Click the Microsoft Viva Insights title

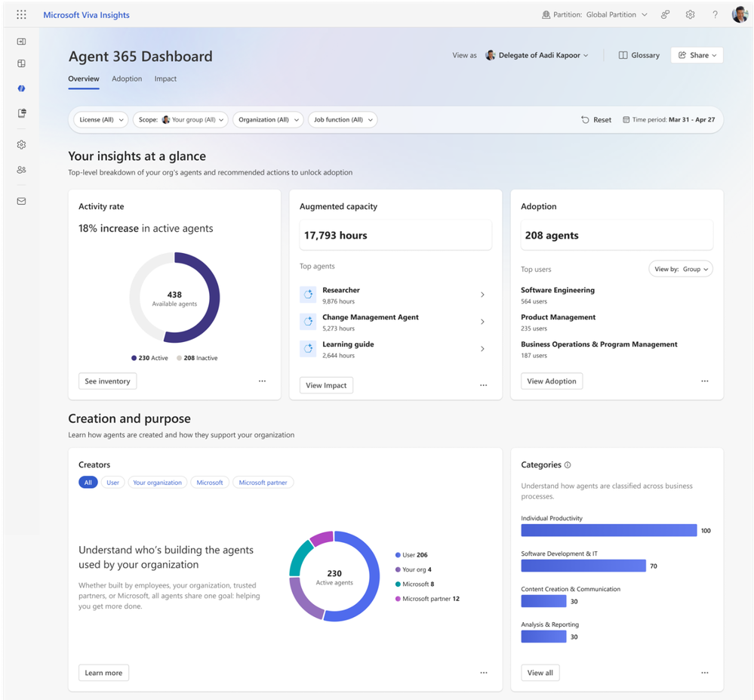click(x=87, y=15)
